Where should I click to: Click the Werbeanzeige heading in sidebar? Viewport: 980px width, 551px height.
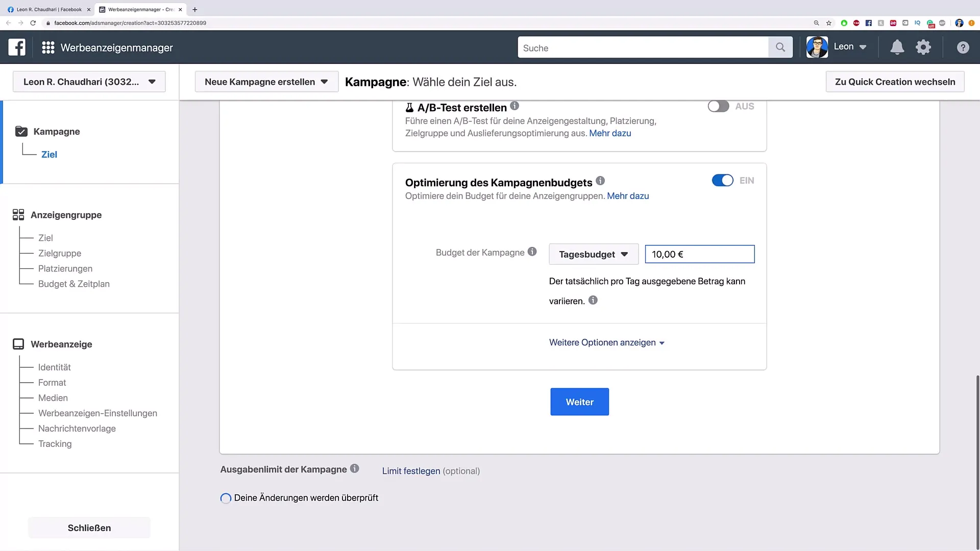[61, 344]
